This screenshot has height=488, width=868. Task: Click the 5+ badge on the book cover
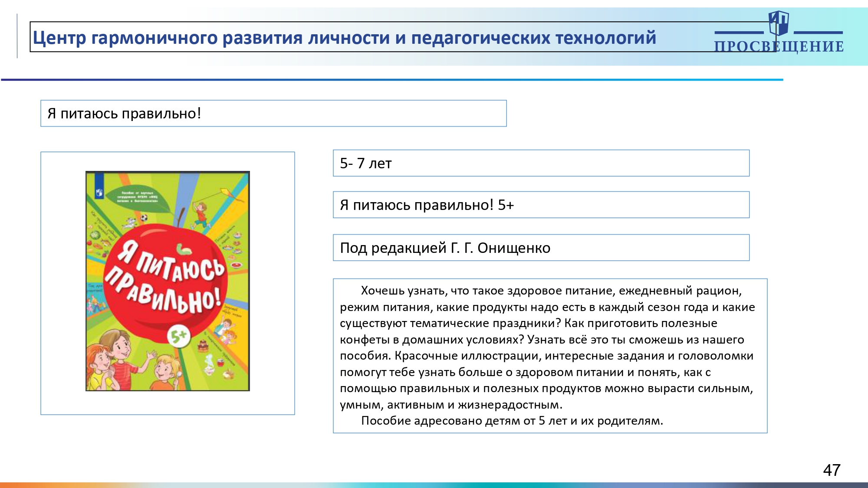click(x=179, y=335)
